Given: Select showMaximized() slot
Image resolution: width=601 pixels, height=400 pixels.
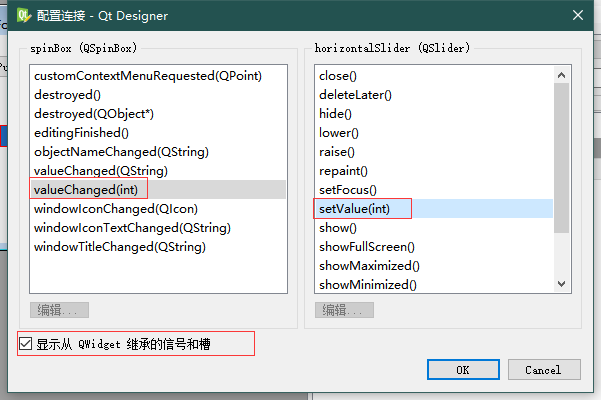Looking at the screenshot, I should coord(369,265).
